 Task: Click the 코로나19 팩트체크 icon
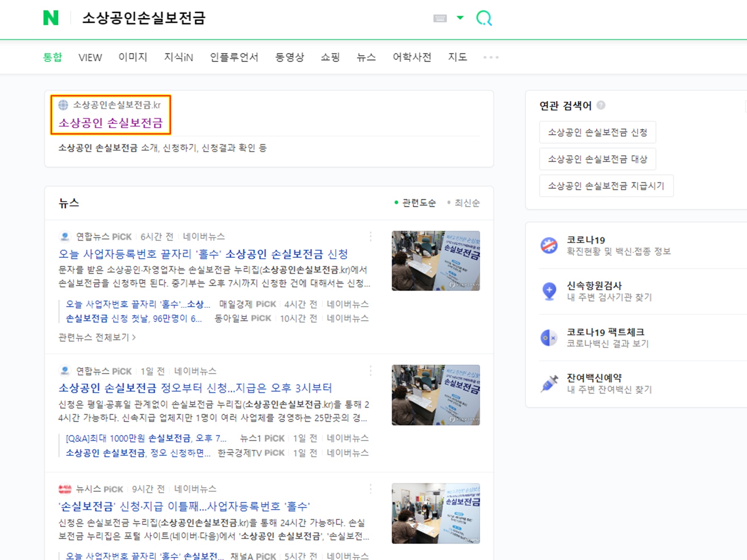pyautogui.click(x=549, y=337)
